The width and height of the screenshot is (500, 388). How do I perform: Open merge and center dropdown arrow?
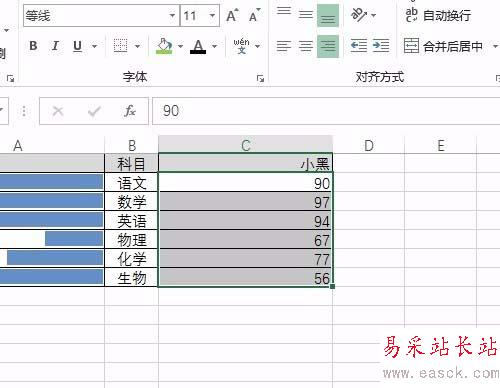pos(495,46)
